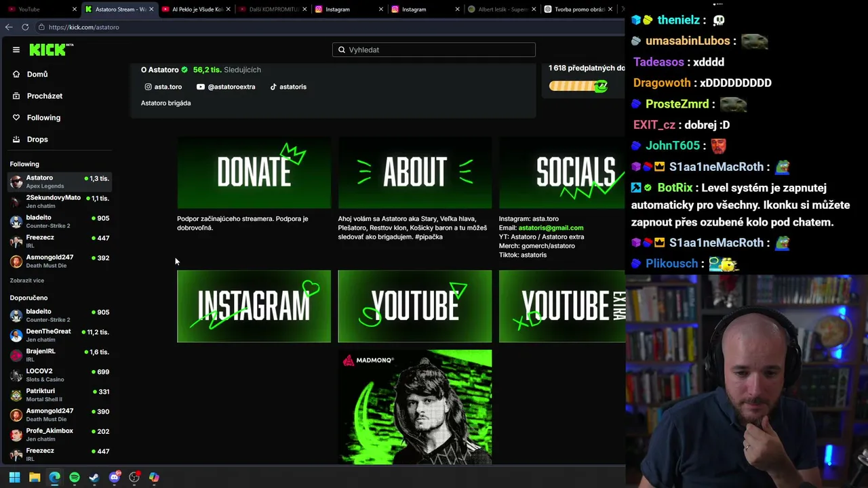
Task: Open the YOUTUBE panel banner with the triangle doodle
Action: coord(415,306)
